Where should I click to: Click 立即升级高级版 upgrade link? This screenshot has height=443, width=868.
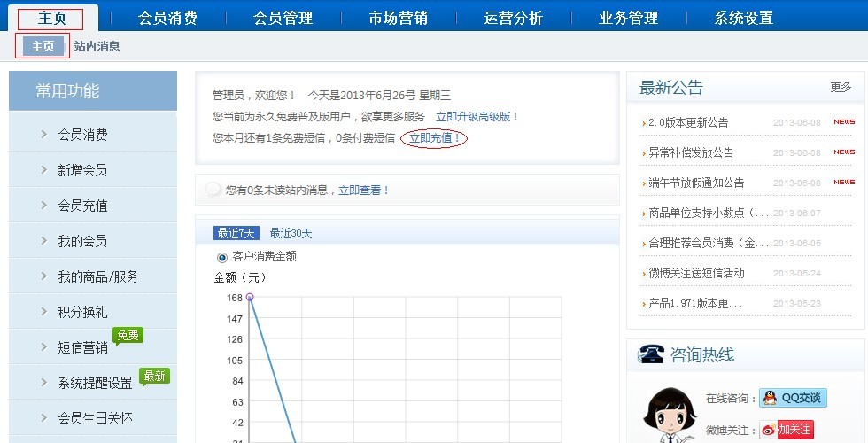(x=477, y=117)
